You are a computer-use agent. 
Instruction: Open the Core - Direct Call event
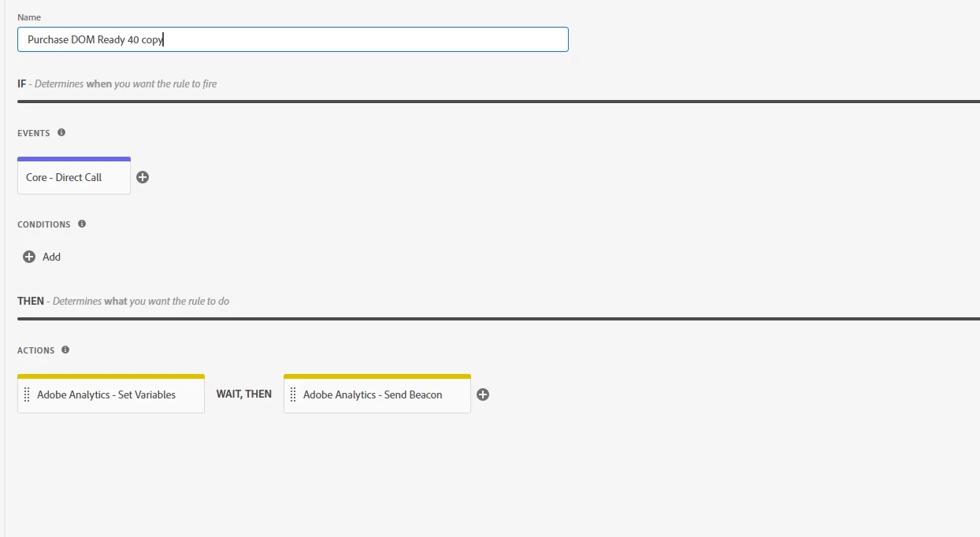pos(74,176)
